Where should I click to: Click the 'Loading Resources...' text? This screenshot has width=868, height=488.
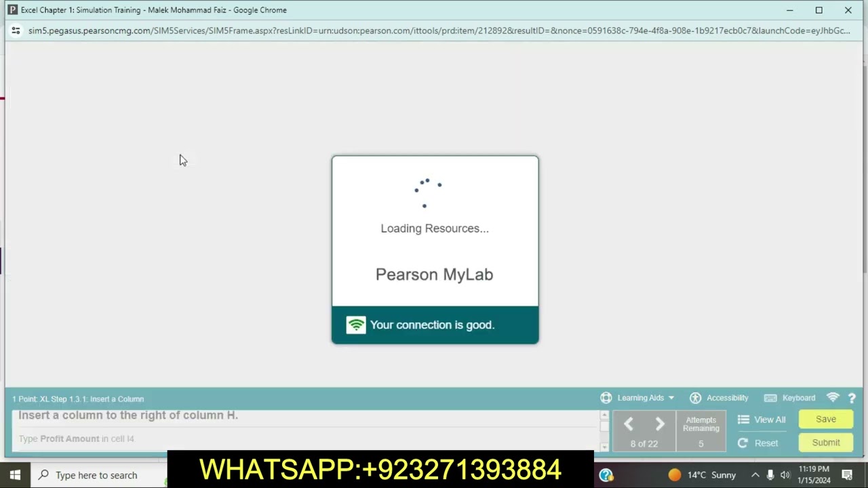pos(435,228)
